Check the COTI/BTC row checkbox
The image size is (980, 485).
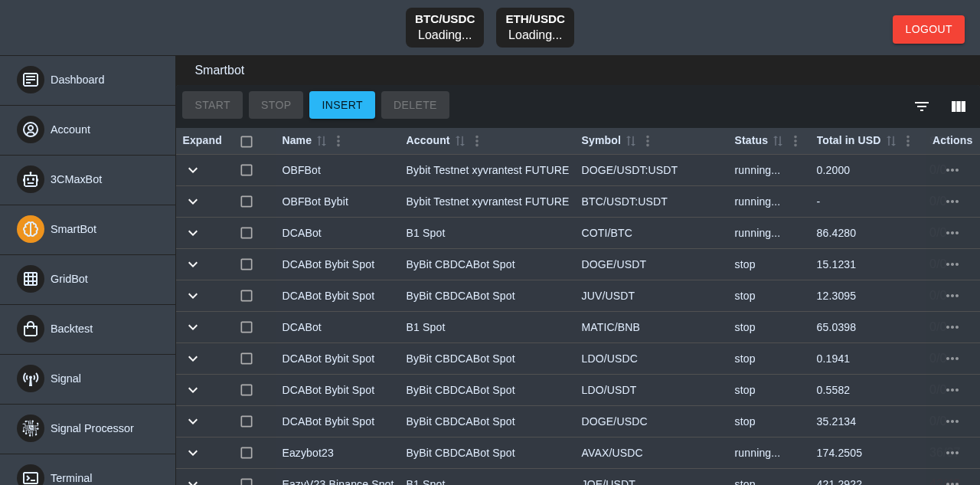click(x=247, y=233)
